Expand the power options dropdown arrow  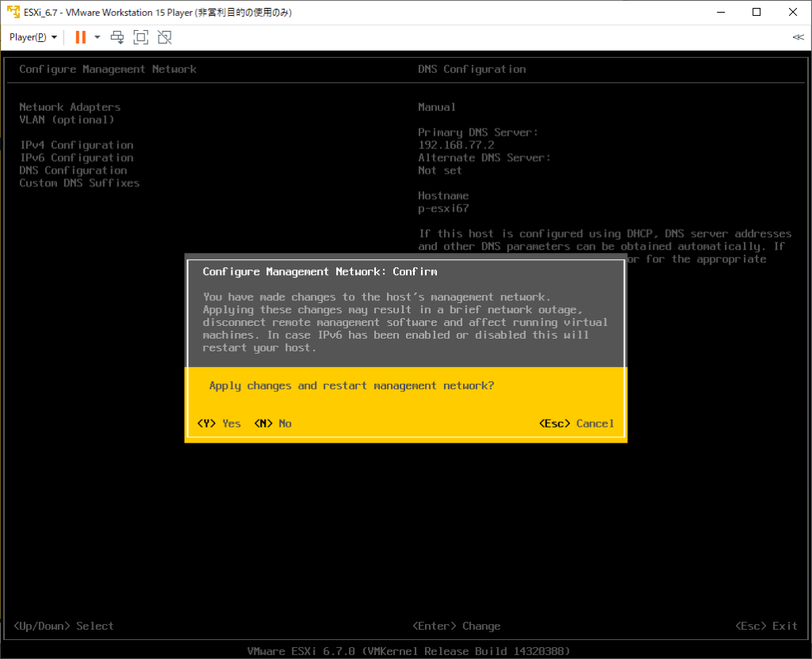(x=97, y=37)
